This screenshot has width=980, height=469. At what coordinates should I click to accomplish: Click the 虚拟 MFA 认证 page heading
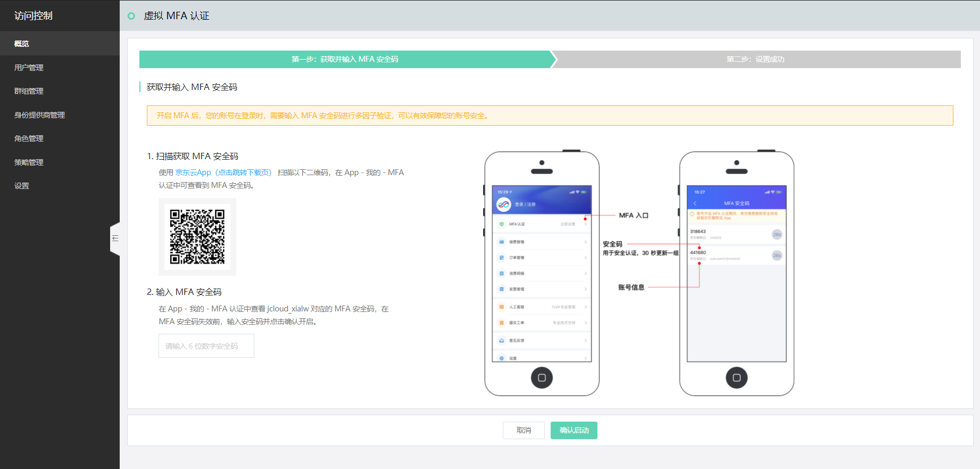(177, 16)
